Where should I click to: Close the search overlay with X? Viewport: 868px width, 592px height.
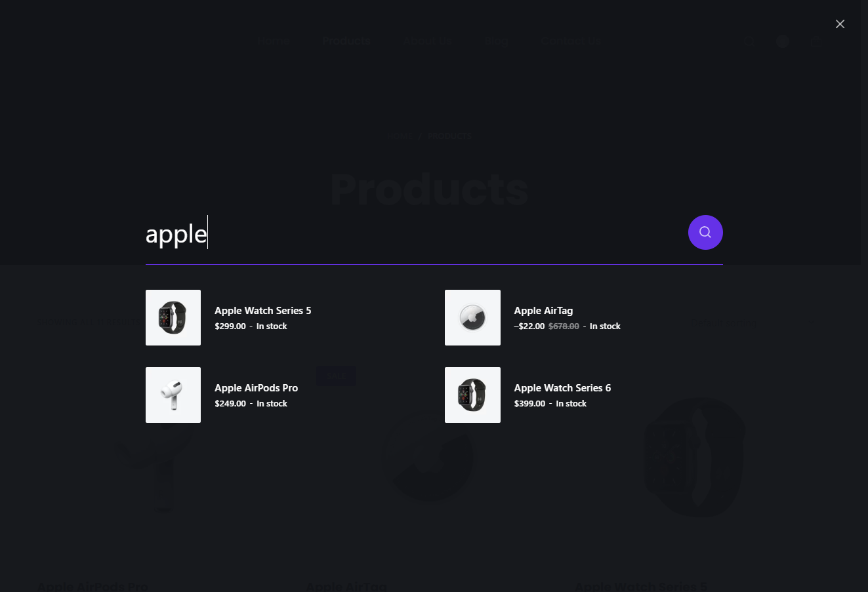[x=840, y=24]
